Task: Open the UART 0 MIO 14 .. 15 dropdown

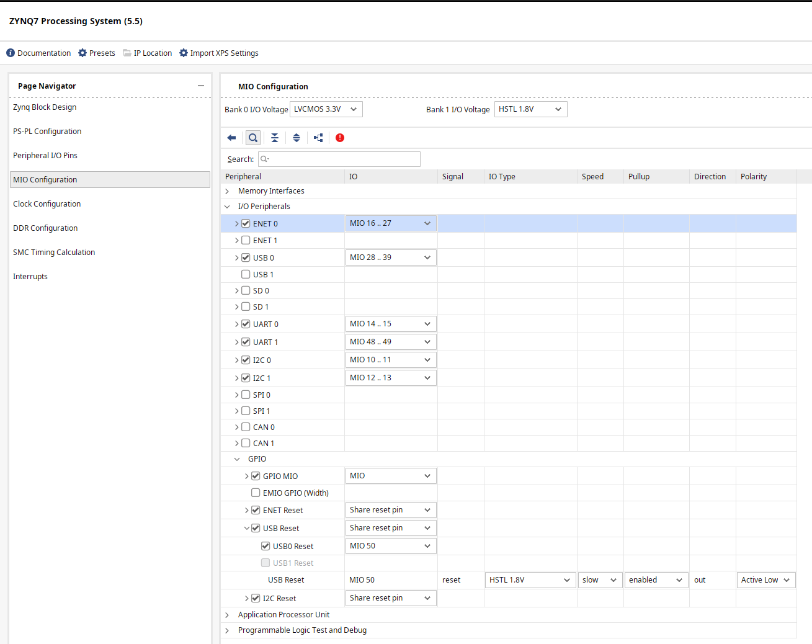Action: [x=390, y=324]
